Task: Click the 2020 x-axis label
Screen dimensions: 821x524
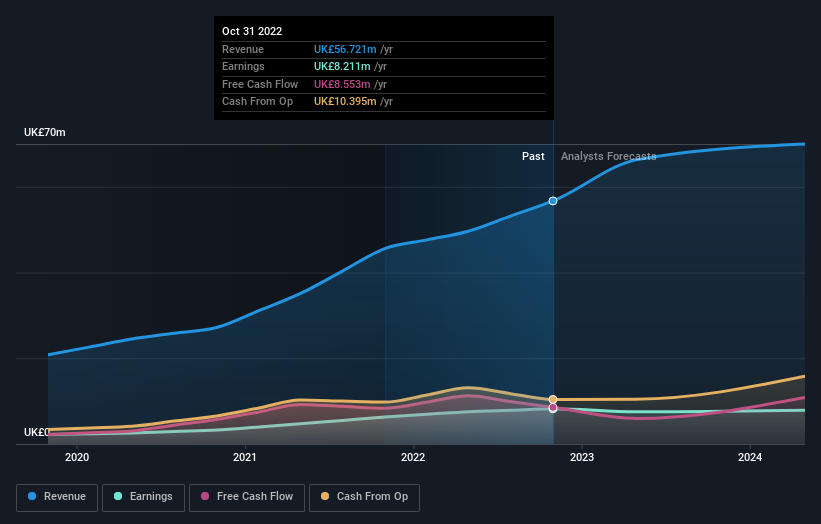Action: pos(77,457)
